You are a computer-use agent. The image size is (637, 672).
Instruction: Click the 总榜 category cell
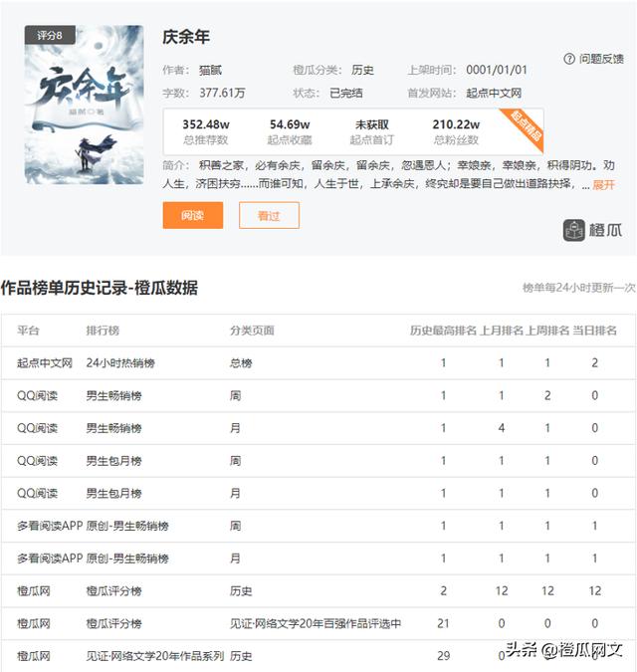click(241, 363)
